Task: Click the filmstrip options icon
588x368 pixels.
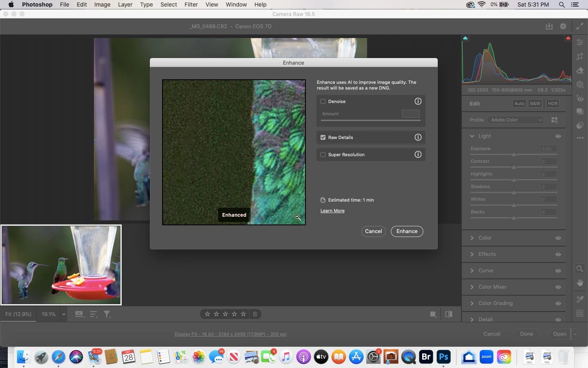Action: (x=80, y=314)
